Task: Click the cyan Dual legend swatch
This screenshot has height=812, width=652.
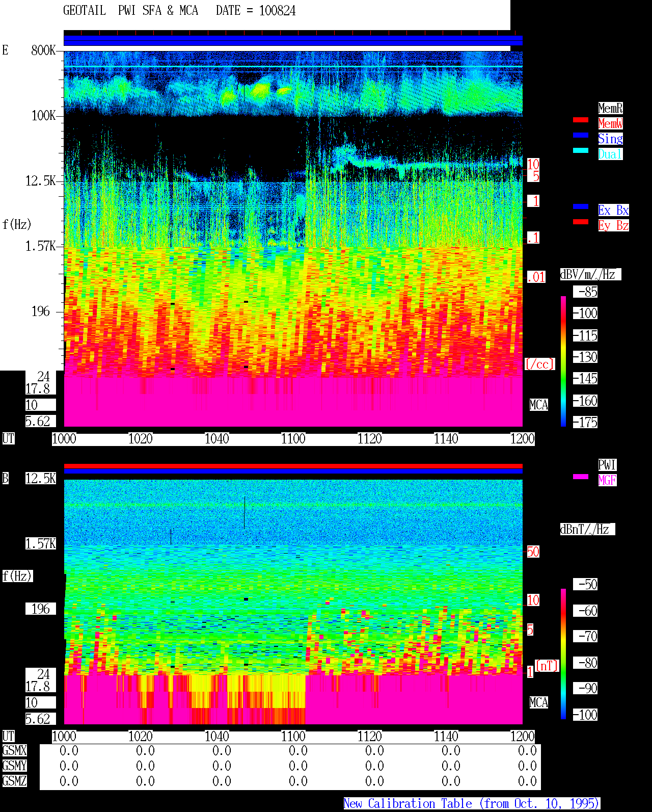Action: [581, 150]
